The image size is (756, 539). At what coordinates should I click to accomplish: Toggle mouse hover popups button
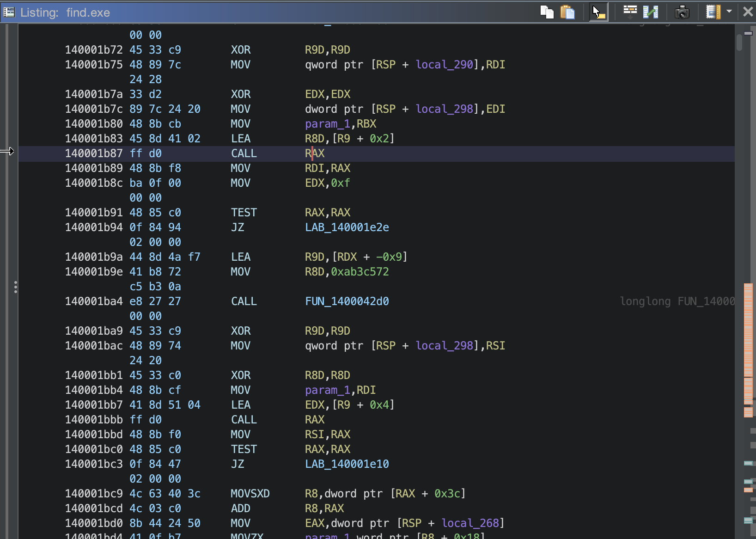tap(599, 12)
